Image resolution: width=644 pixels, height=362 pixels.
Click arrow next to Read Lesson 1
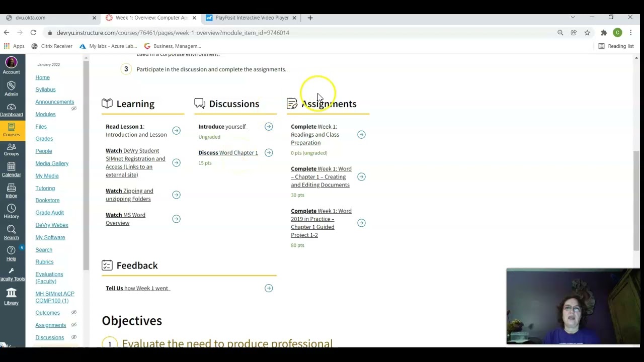tap(176, 131)
